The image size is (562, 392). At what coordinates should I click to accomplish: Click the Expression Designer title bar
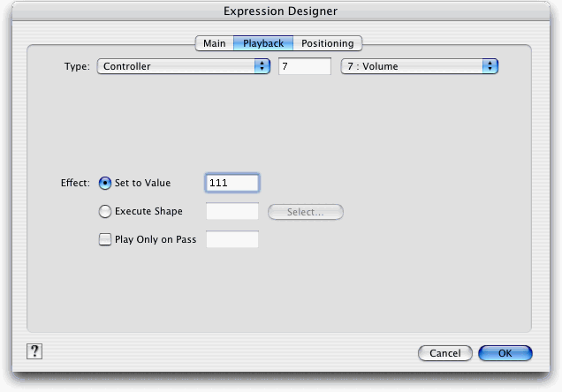coord(281,11)
